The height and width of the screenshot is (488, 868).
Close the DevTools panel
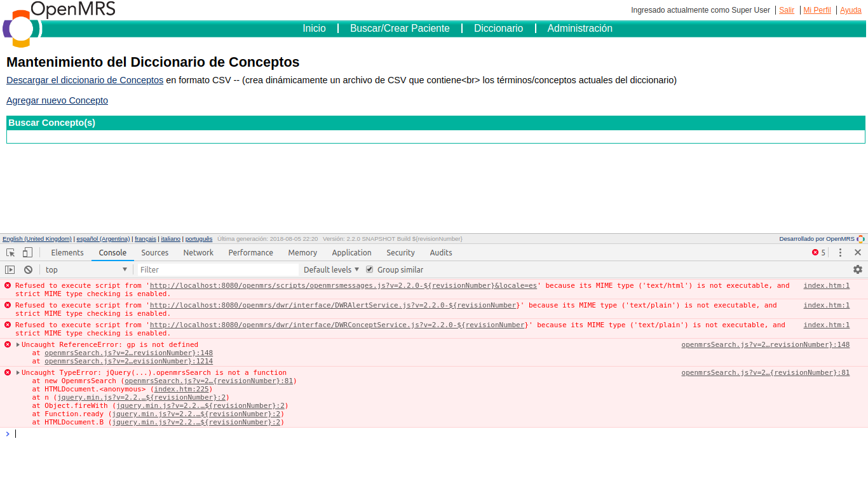(858, 252)
